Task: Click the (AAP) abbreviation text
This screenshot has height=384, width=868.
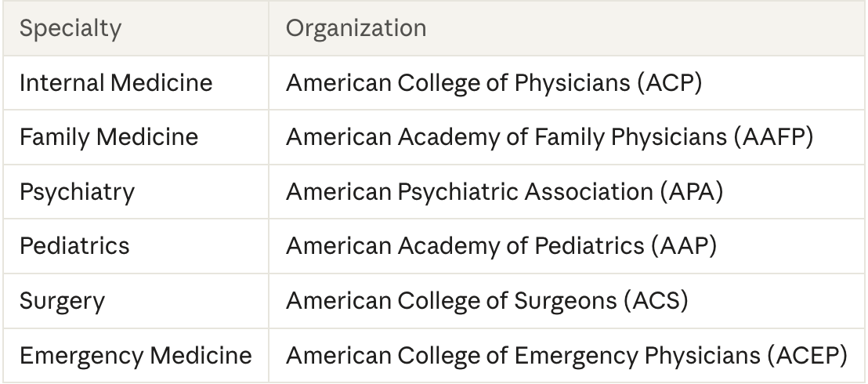Action: point(684,246)
